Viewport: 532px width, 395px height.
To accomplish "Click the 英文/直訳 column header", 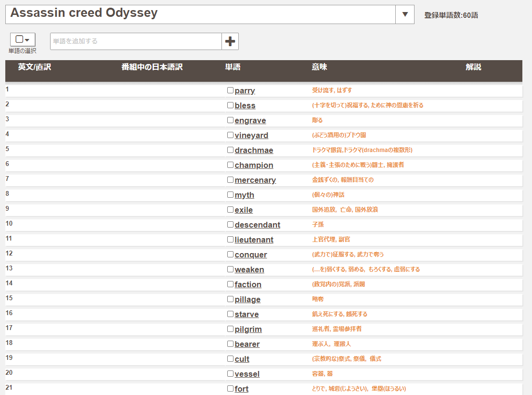I will 35,67.
